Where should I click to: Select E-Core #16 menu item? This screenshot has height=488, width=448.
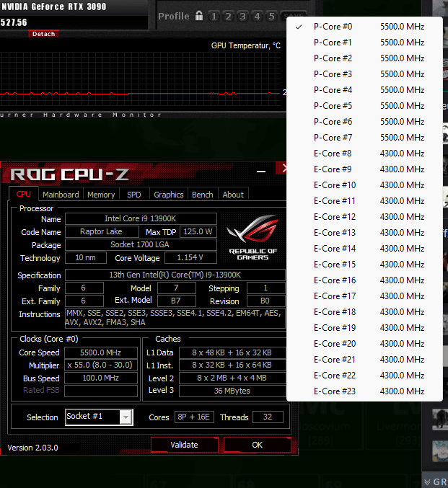click(x=364, y=280)
